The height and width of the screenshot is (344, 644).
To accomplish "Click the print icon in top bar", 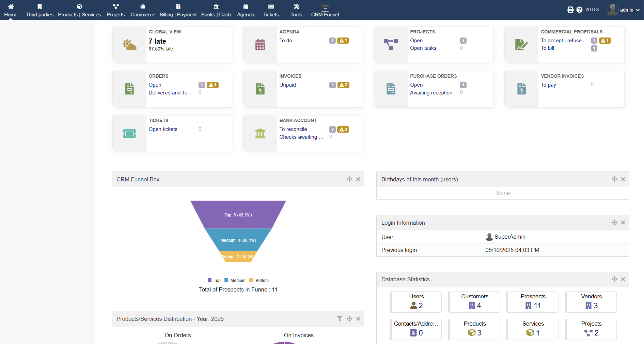I will pos(570,10).
